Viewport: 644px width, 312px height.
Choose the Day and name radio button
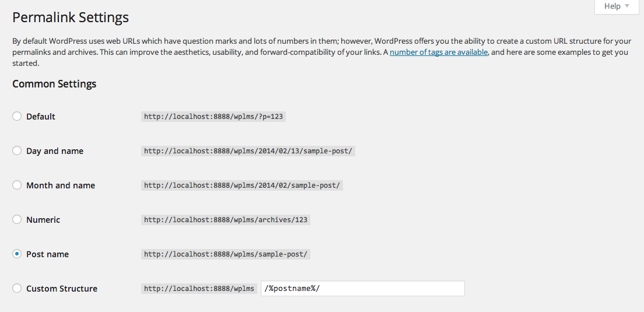coord(17,150)
